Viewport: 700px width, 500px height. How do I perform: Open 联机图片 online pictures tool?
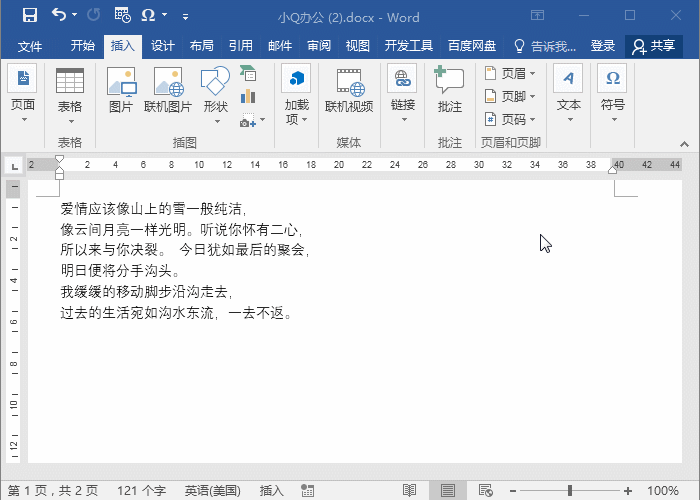pyautogui.click(x=167, y=92)
